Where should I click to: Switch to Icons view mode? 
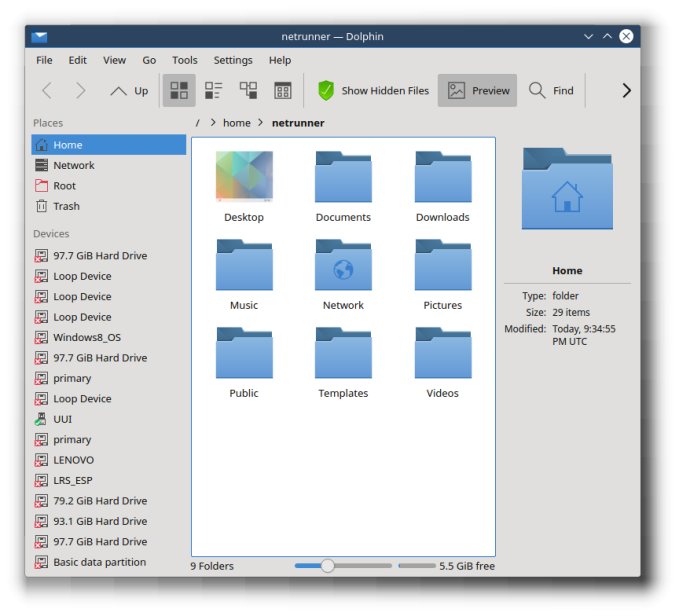point(179,91)
